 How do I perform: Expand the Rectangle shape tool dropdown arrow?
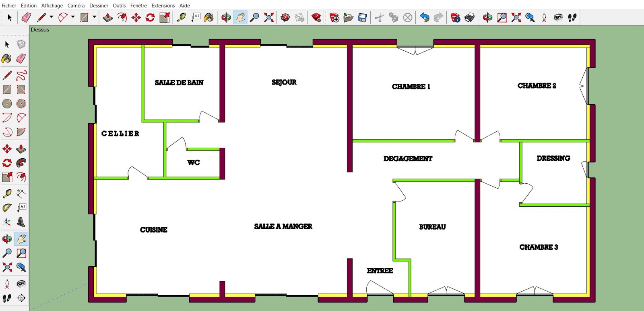(x=95, y=17)
